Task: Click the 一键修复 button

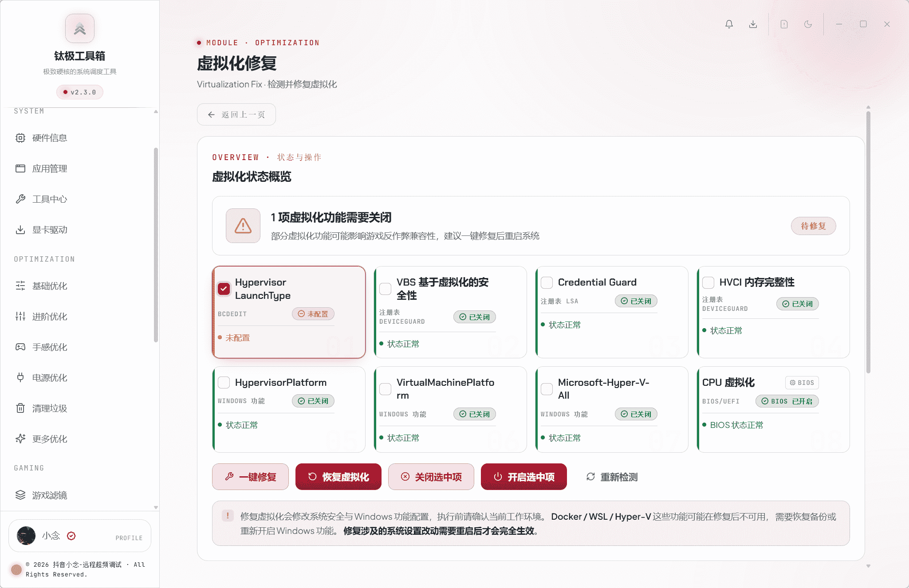Action: [x=250, y=477]
